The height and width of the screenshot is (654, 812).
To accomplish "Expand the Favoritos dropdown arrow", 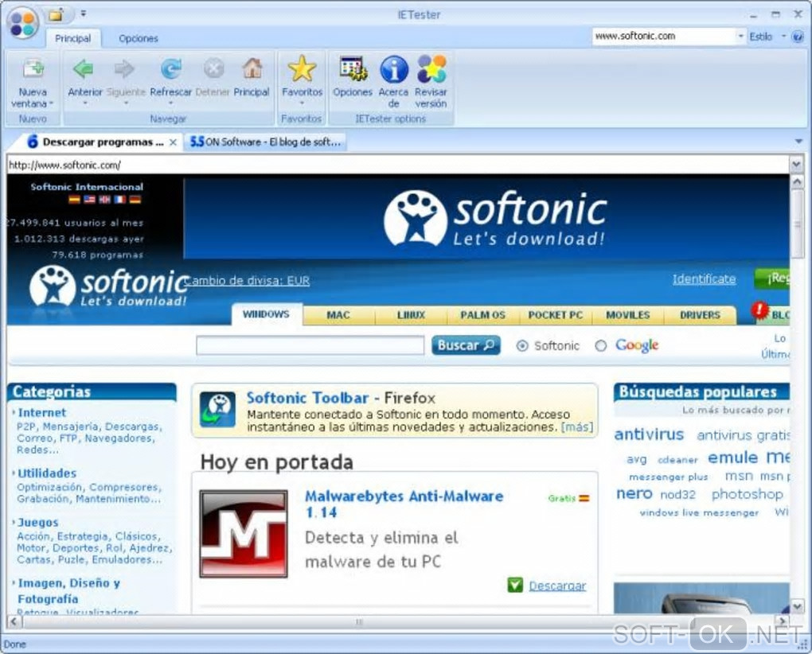I will coord(302,103).
